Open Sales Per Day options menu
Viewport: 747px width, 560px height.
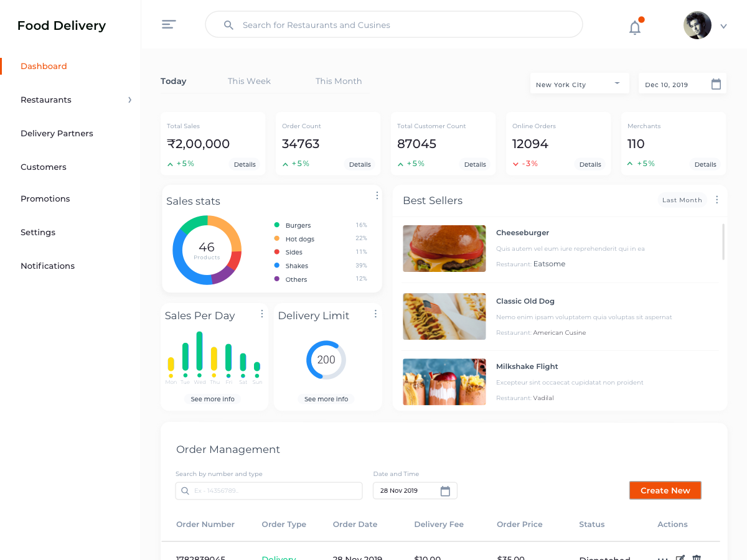coord(262,314)
